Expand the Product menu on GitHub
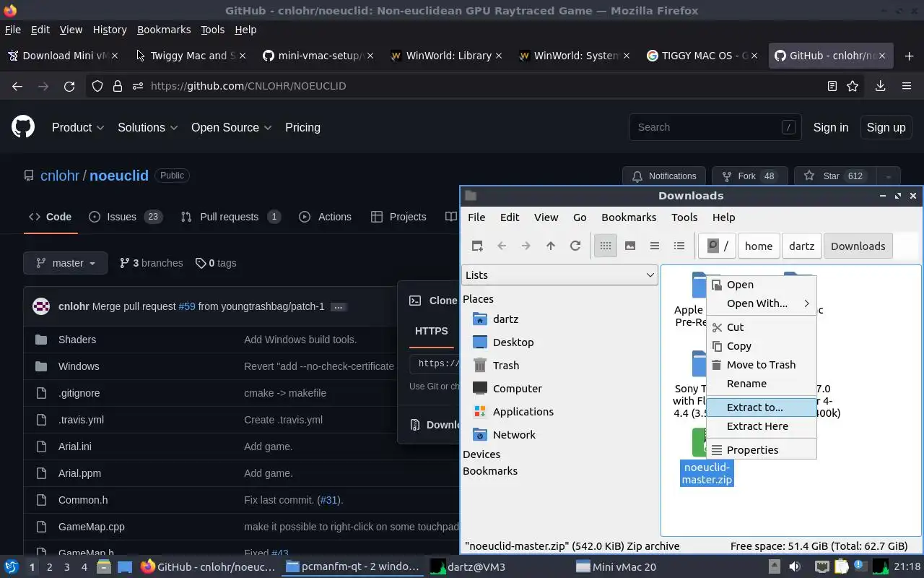This screenshot has width=924, height=578. [78, 127]
